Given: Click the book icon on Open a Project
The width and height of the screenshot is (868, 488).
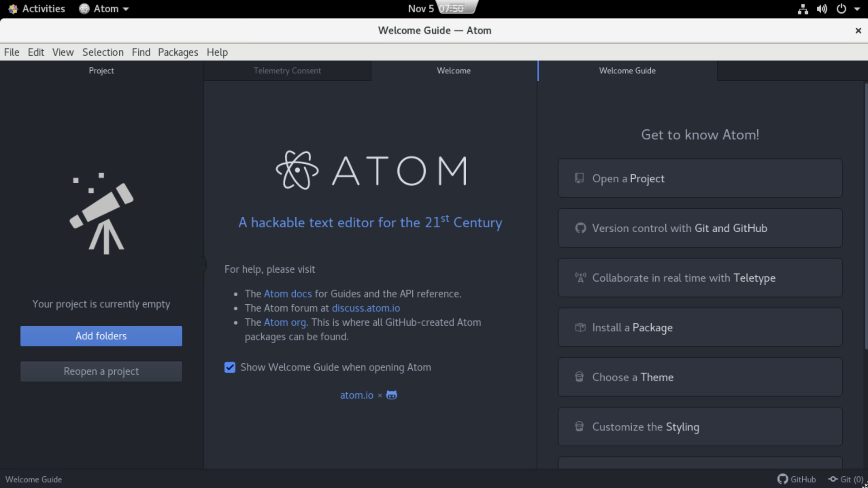Looking at the screenshot, I should (579, 178).
